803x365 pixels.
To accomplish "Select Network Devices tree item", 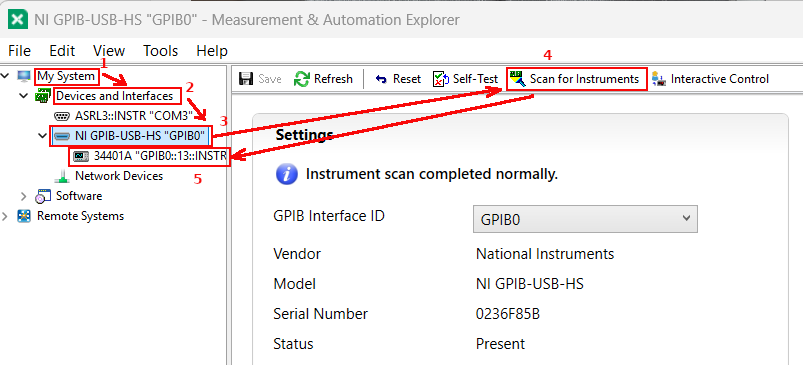I will [x=119, y=176].
